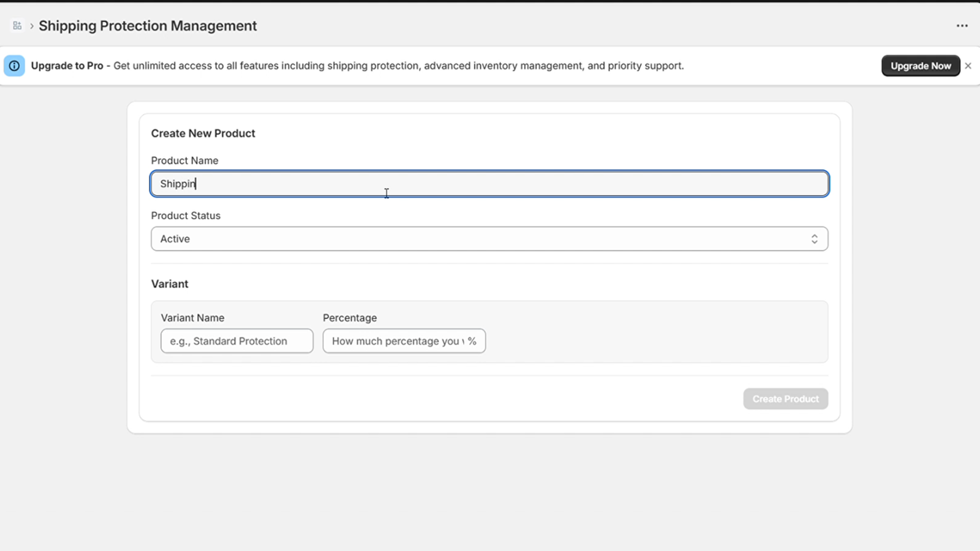Click the disabled Create Product button
Screen dimensions: 980x551
[785, 399]
